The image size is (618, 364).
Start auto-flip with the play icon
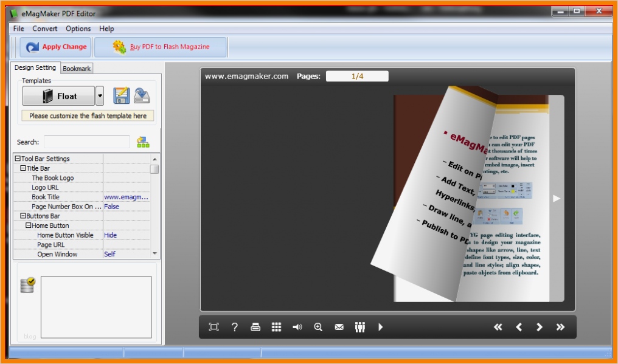380,327
